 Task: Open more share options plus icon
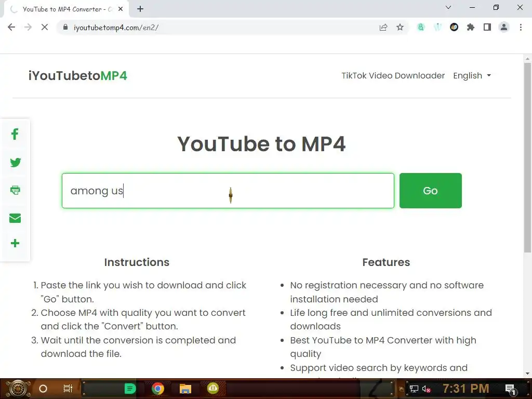tap(15, 243)
